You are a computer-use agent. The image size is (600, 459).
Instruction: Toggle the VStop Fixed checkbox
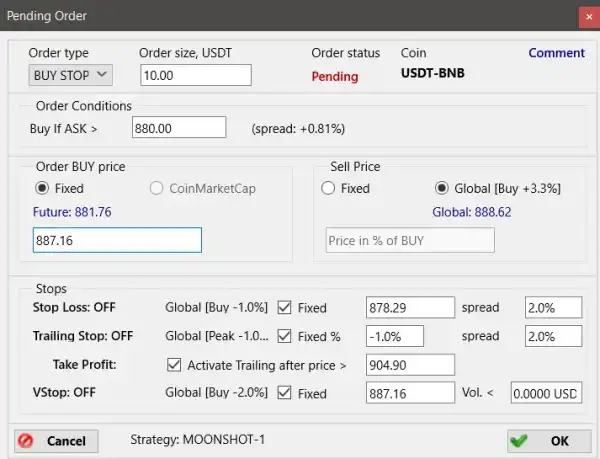pyautogui.click(x=284, y=393)
